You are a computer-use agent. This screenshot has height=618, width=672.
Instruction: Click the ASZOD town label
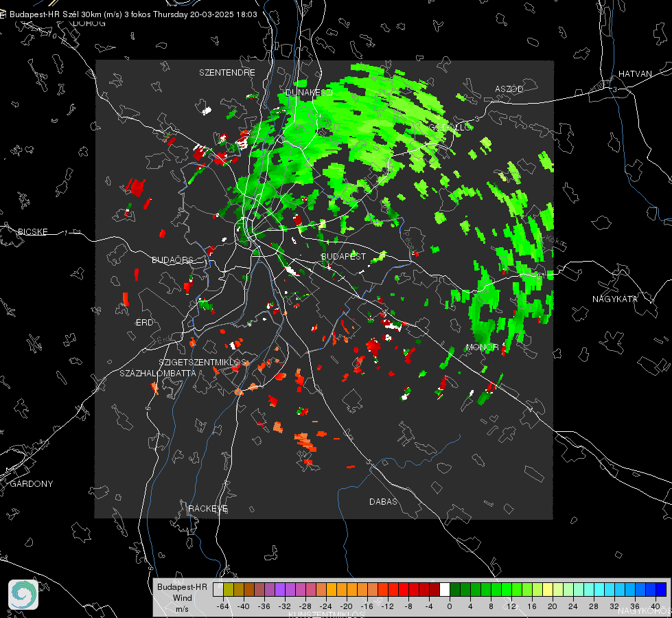[x=509, y=89]
